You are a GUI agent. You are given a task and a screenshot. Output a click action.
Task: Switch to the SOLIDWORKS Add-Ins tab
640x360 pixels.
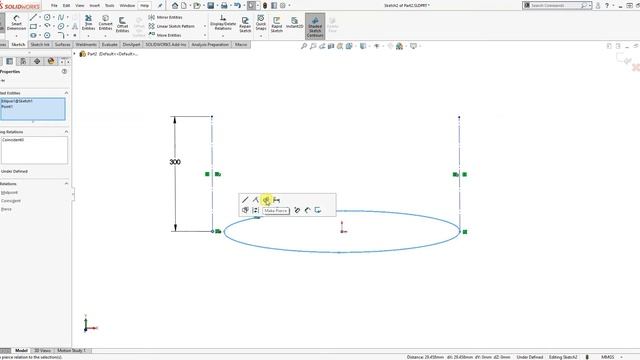(166, 44)
